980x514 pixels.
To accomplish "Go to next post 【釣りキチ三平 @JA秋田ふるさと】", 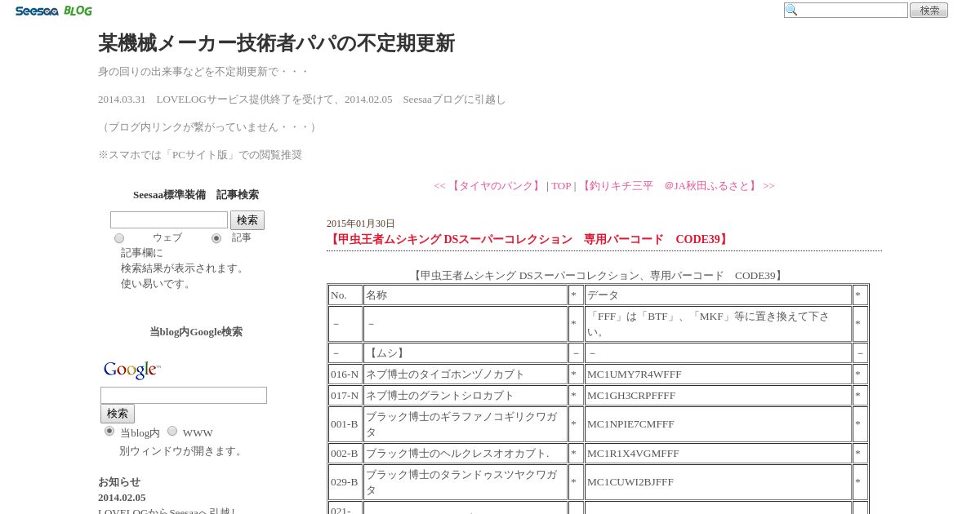I will pyautogui.click(x=677, y=186).
